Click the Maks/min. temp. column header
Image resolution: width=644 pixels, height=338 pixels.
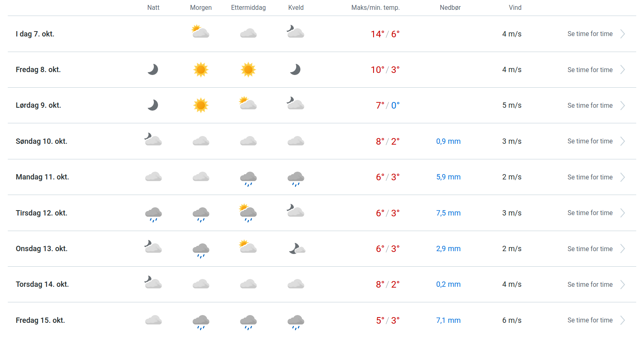click(375, 7)
